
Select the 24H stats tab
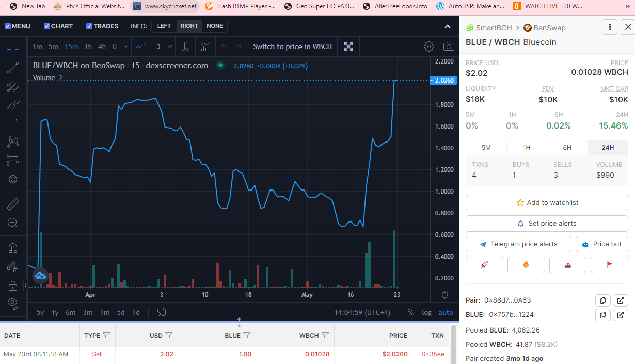tap(608, 148)
